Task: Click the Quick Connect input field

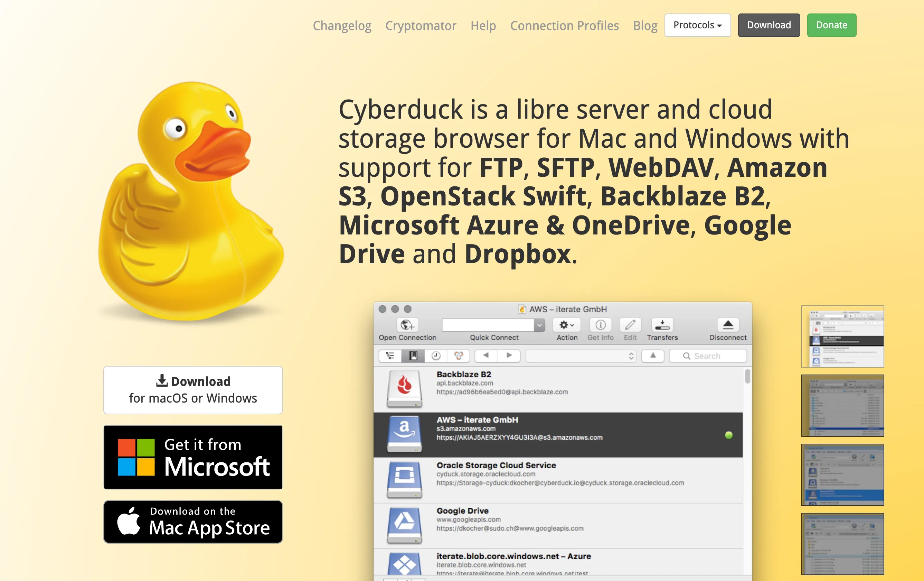Action: 488,325
